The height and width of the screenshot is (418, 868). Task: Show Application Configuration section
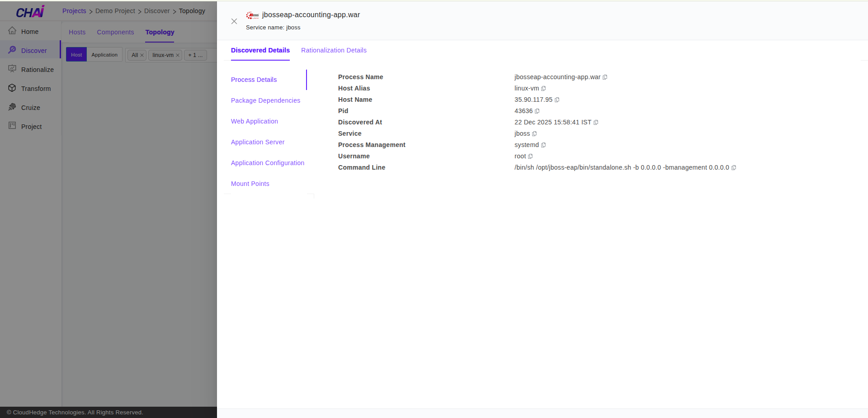[268, 163]
